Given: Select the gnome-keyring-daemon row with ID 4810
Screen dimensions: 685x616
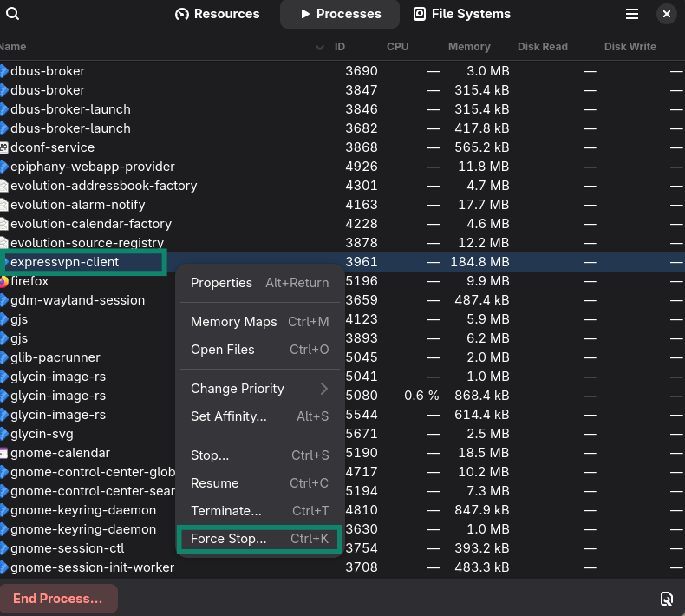Looking at the screenshot, I should pos(342,511).
